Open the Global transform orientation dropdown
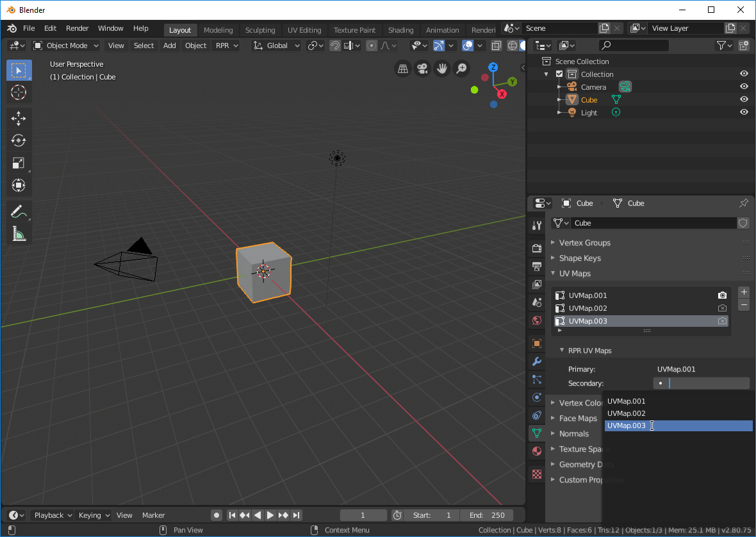The width and height of the screenshot is (756, 537). point(276,45)
